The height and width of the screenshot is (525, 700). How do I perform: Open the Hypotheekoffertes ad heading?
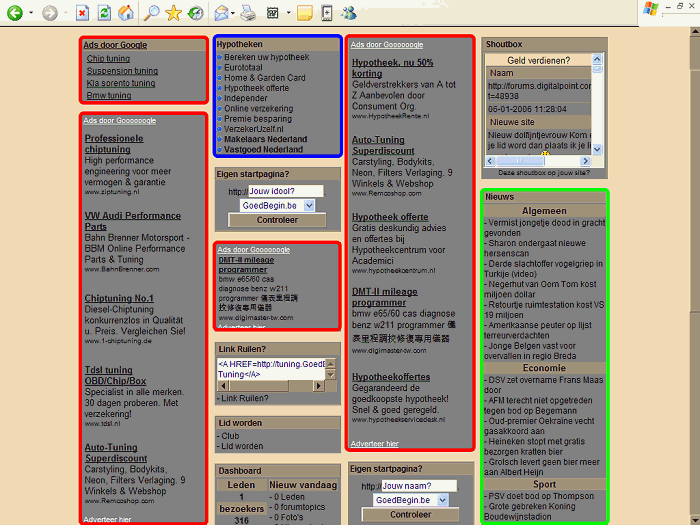click(391, 377)
